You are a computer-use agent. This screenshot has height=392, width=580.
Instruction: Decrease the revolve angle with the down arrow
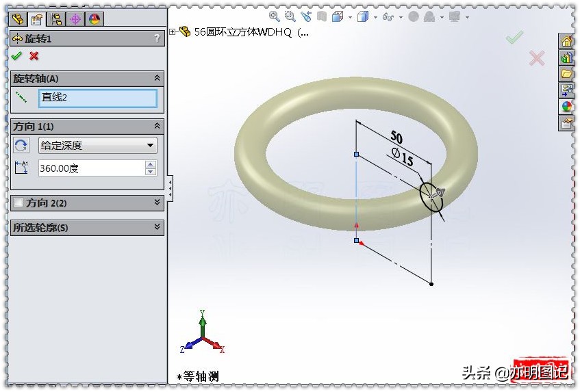151,172
